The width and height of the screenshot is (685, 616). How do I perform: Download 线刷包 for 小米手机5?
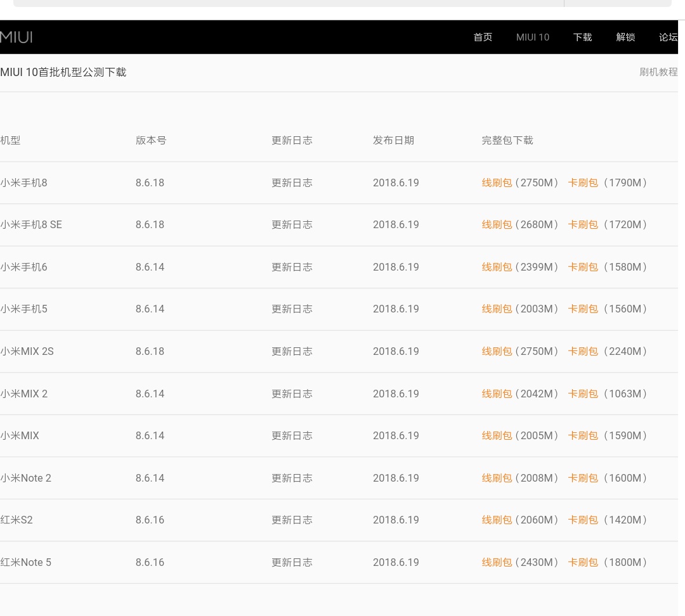497,309
